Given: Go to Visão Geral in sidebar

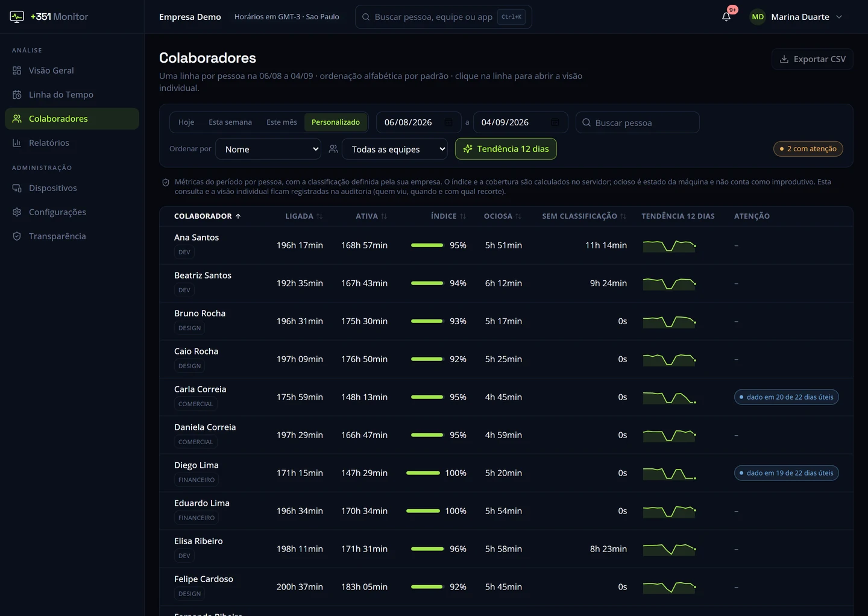Looking at the screenshot, I should (72, 71).
